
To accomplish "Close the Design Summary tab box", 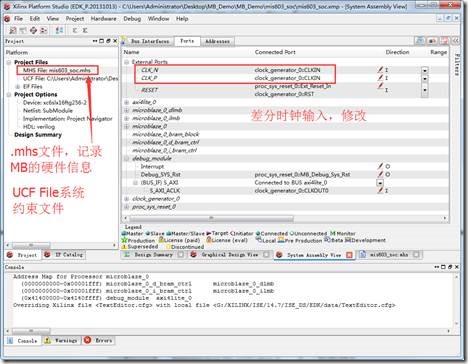I will [x=181, y=255].
